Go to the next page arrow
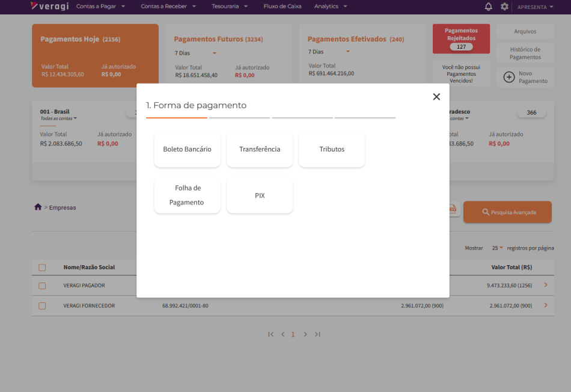The width and height of the screenshot is (571, 392). (x=305, y=334)
